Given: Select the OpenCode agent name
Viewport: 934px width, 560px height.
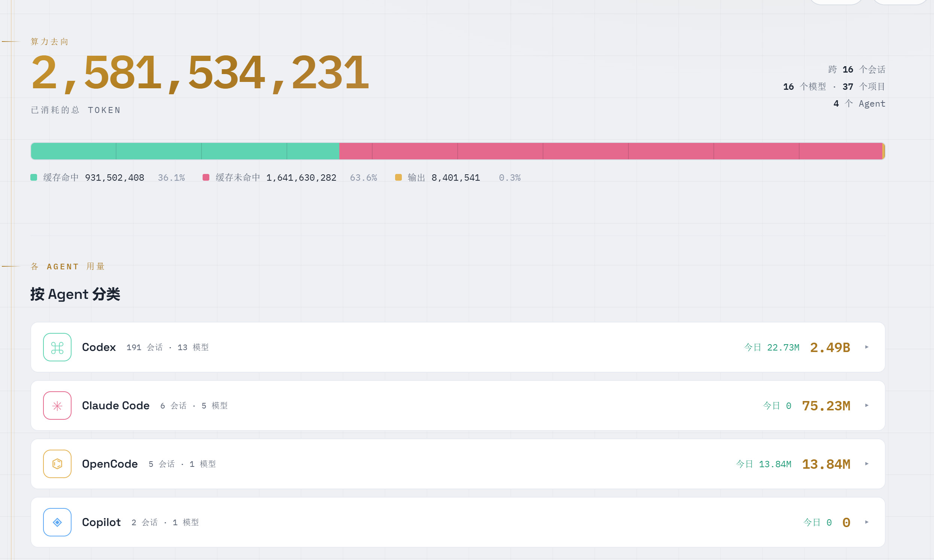Looking at the screenshot, I should point(109,464).
